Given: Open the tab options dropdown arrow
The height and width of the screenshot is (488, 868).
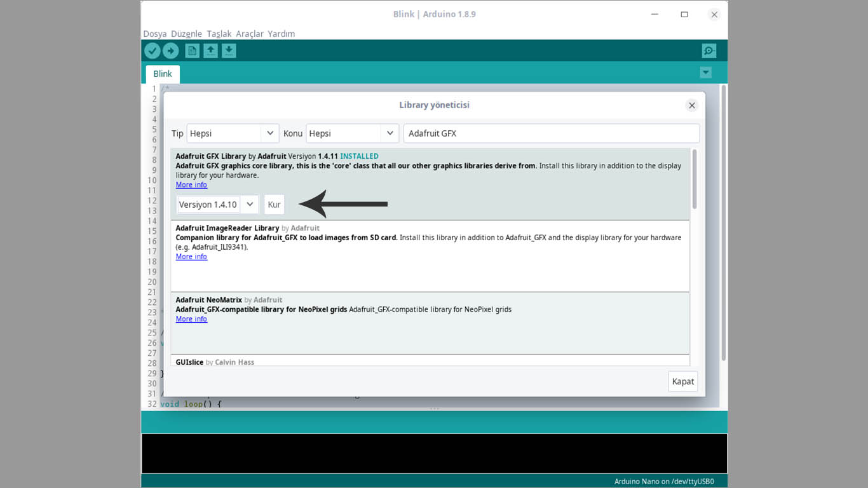Looking at the screenshot, I should [x=705, y=72].
